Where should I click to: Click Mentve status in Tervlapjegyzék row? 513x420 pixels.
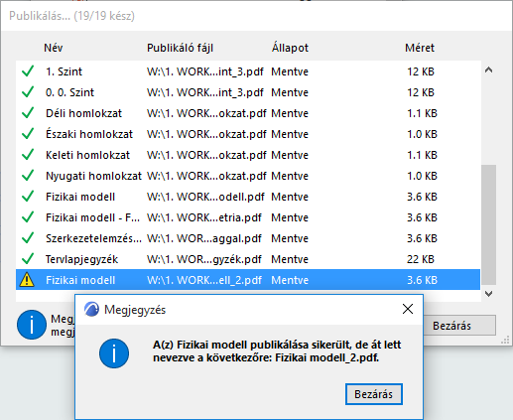(290, 259)
